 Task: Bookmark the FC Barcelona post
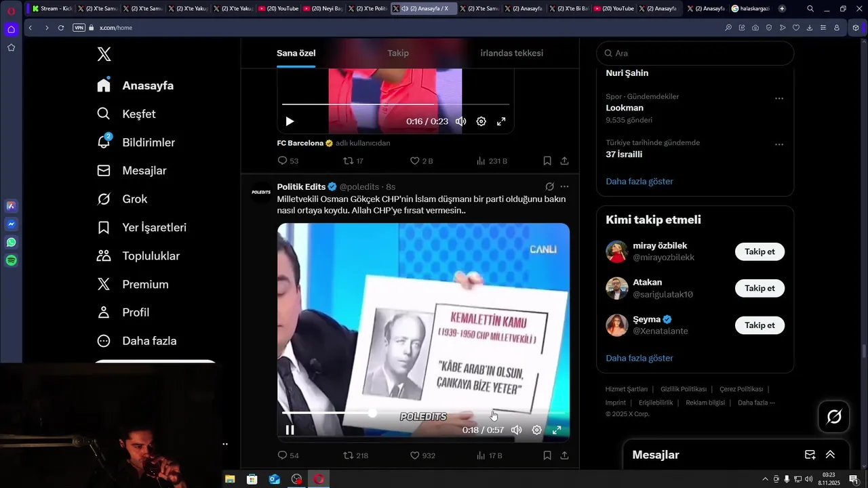[x=547, y=161]
